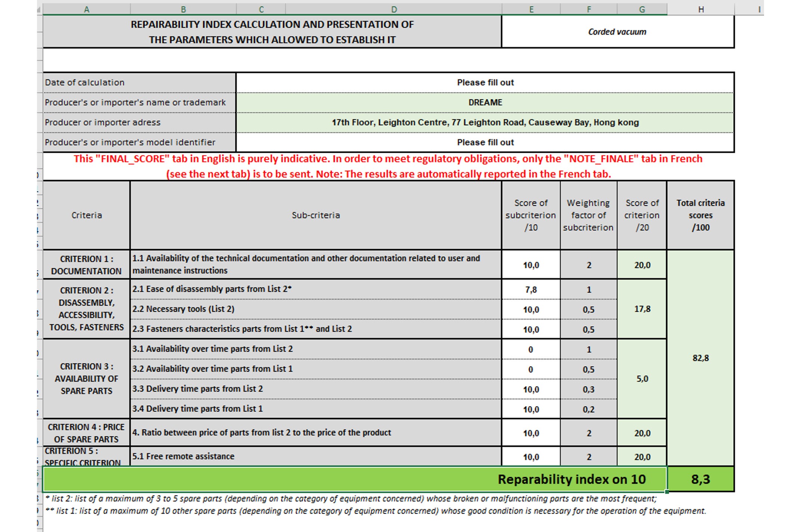Click the price ratio sub-criterion 4 text
This screenshot has width=801, height=532.
click(262, 433)
